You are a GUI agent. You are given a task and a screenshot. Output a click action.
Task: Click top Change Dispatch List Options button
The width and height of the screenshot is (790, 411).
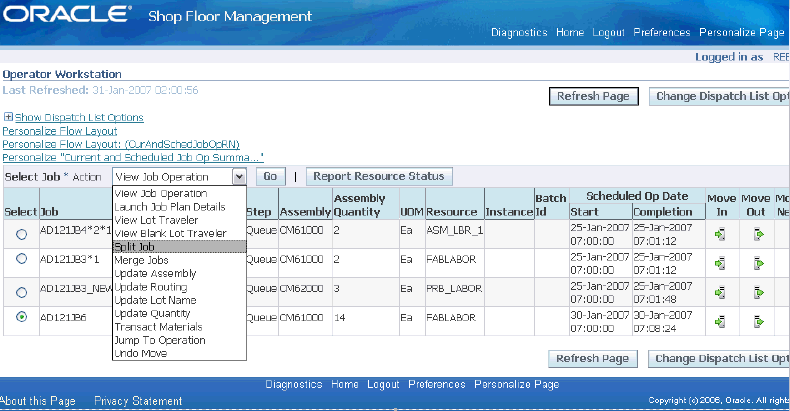(x=719, y=96)
